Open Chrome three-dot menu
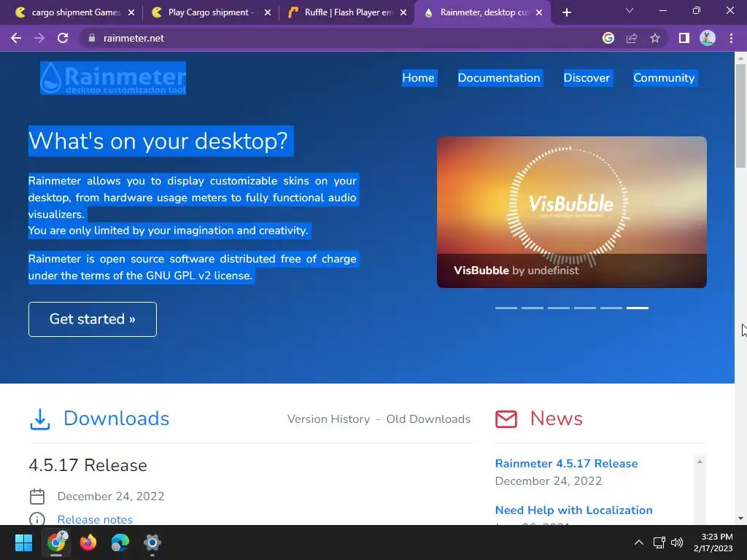This screenshot has width=747, height=560. (731, 38)
